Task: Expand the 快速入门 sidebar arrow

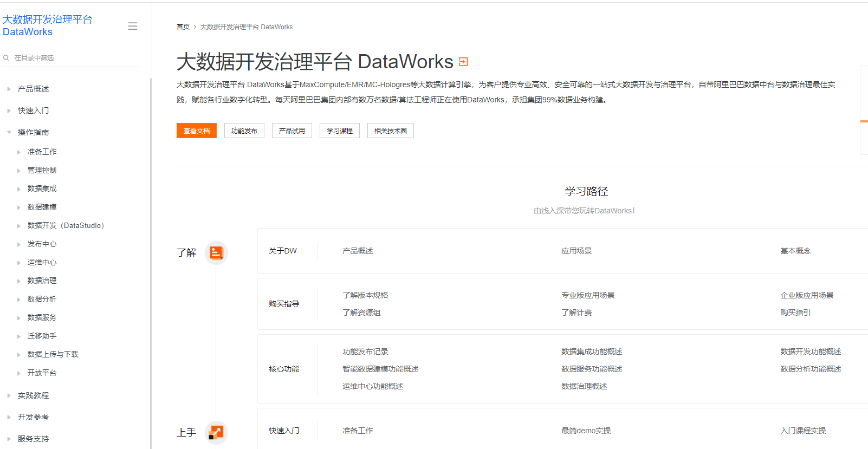Action: coord(9,110)
